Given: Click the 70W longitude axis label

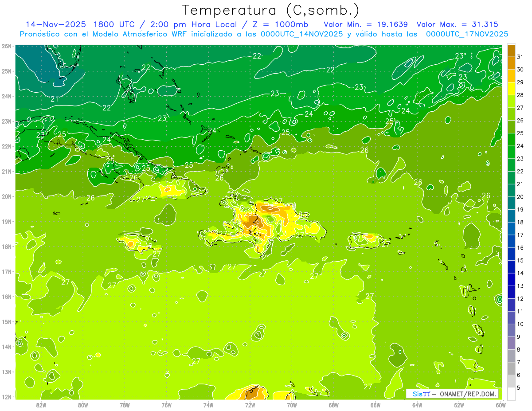Looking at the screenshot, I should click(x=292, y=404).
